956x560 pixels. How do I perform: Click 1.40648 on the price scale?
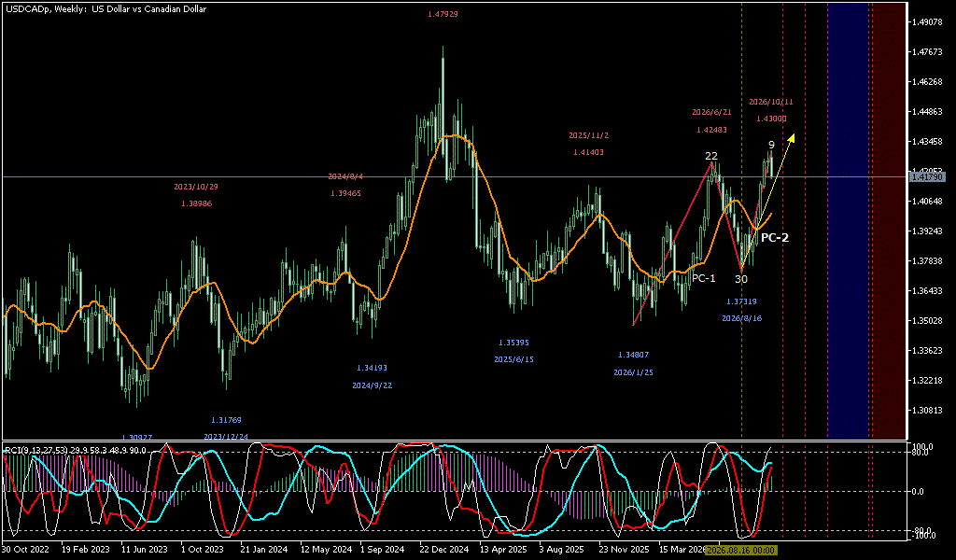pos(927,201)
